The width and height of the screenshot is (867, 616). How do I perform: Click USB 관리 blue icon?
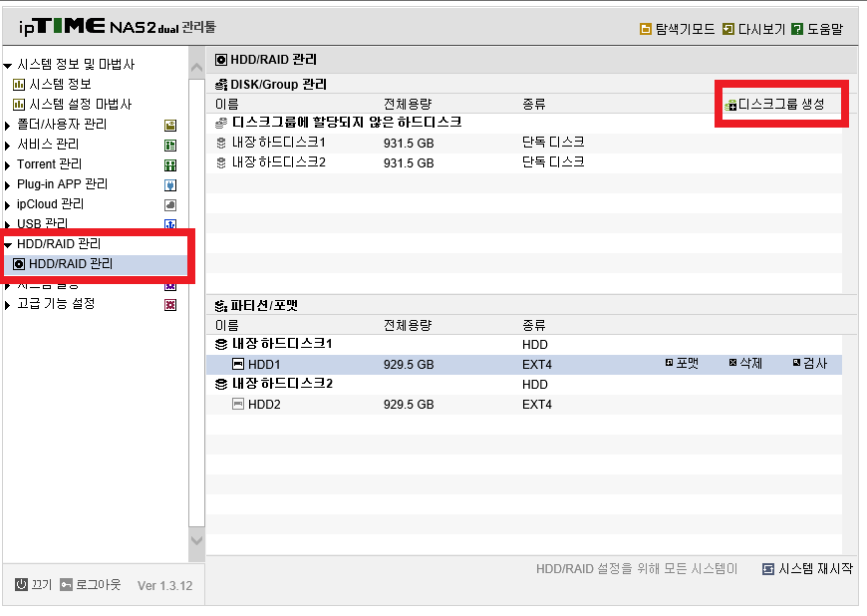(x=170, y=224)
